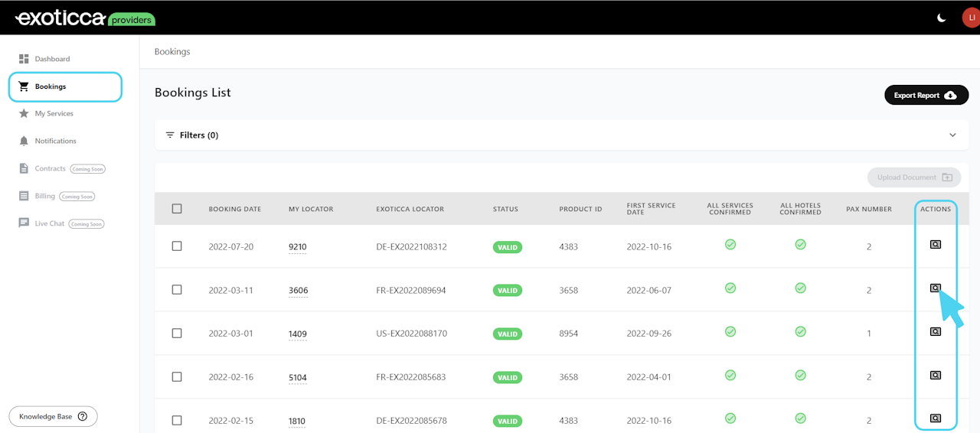Go to My Services section
Viewport: 980px width, 433px height.
(54, 113)
